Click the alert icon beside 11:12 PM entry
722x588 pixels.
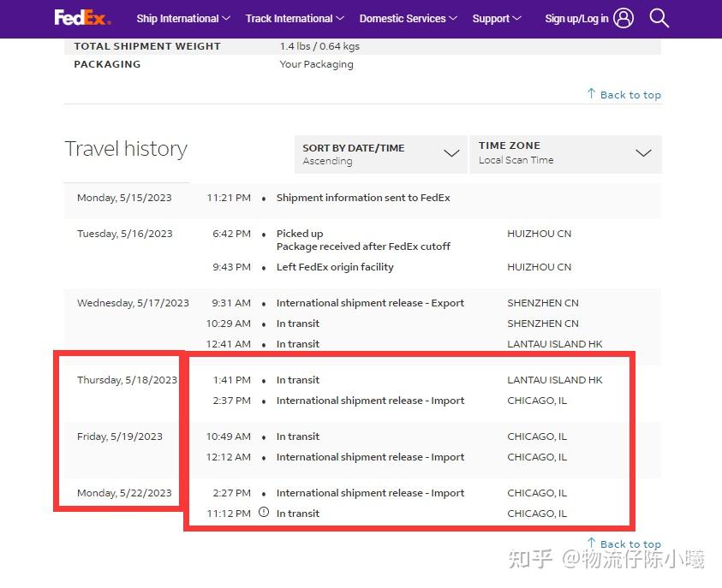264,513
